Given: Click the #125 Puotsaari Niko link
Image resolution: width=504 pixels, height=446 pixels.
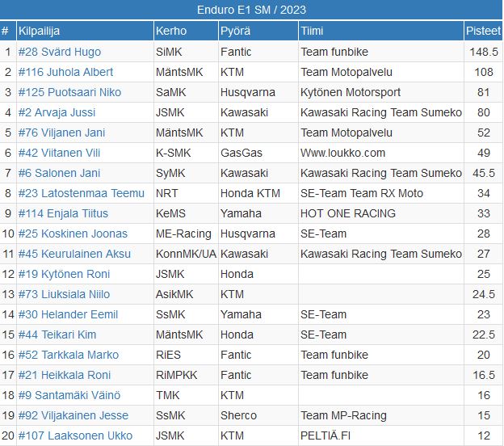Looking at the screenshot, I should click(x=69, y=92).
